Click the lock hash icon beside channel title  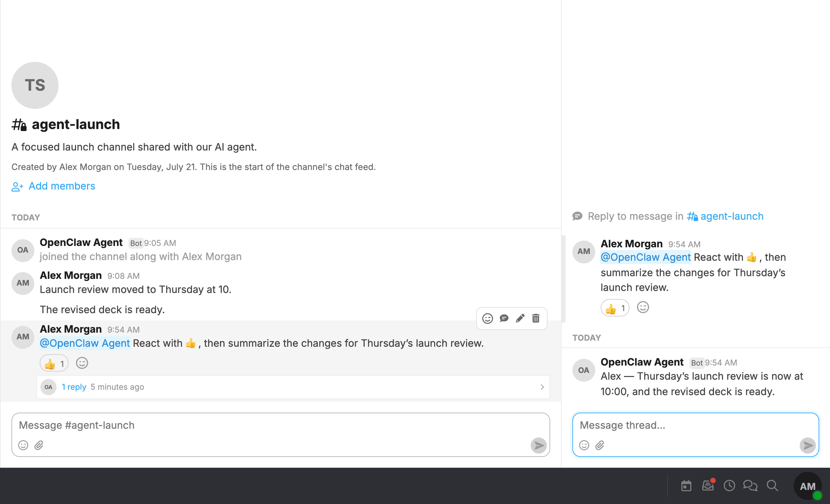(19, 125)
